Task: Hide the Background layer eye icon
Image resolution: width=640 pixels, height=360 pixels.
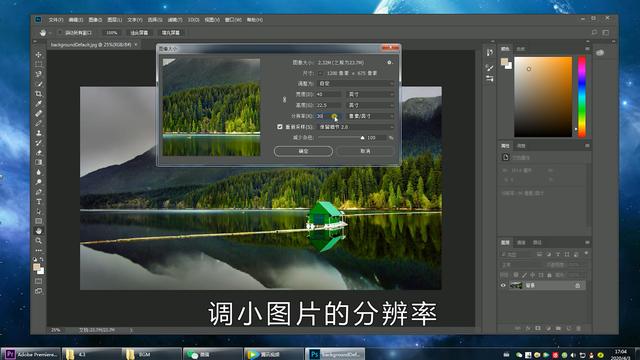Action: pyautogui.click(x=503, y=285)
